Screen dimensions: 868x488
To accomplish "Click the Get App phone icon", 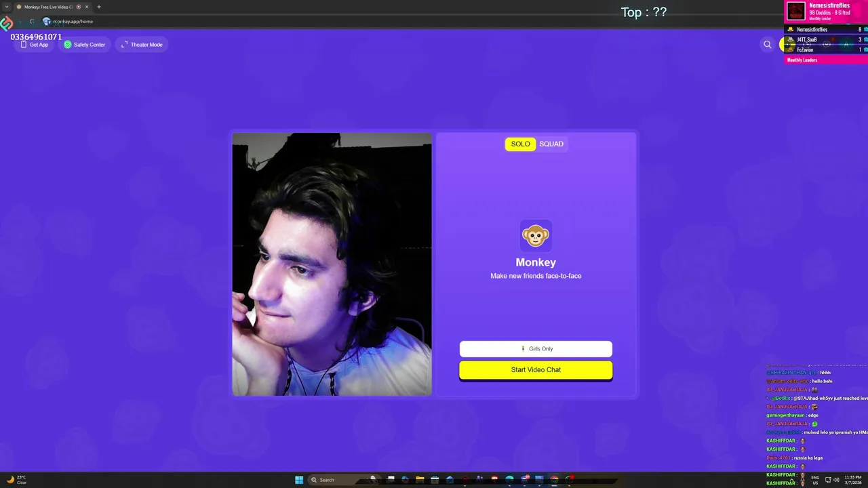I will (24, 45).
